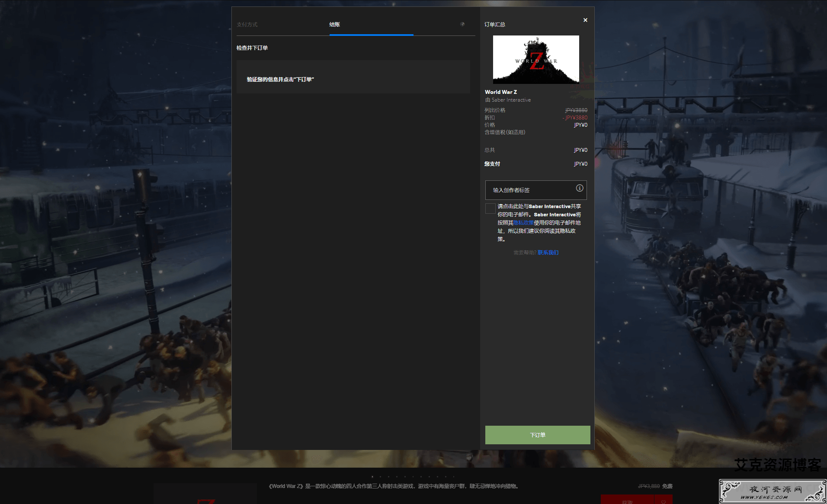This screenshot has height=504, width=827.
Task: Click the 由 Saber Interactive developer line
Action: [x=508, y=100]
